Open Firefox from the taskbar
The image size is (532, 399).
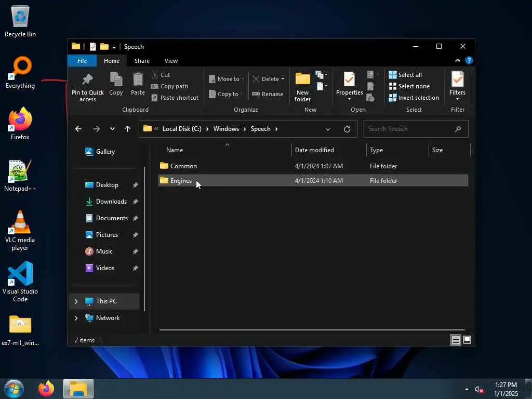point(46,389)
